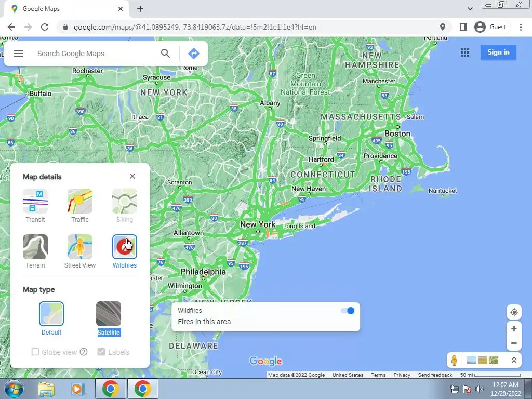The height and width of the screenshot is (399, 532).
Task: Open the tab search dropdown arrow
Action: (x=470, y=9)
